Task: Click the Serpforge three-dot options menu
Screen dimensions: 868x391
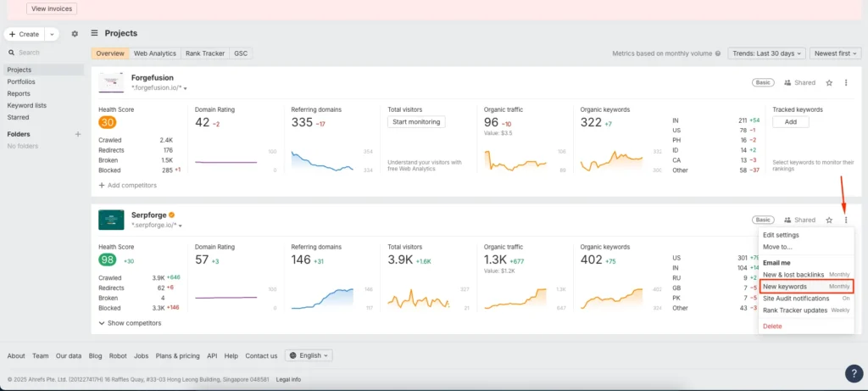Action: click(845, 220)
